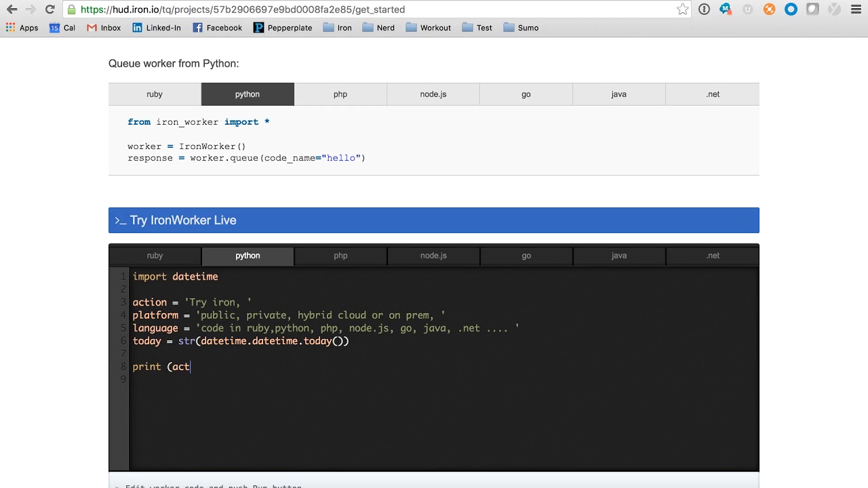
Task: Select java tab in Queue worker section
Action: [619, 94]
